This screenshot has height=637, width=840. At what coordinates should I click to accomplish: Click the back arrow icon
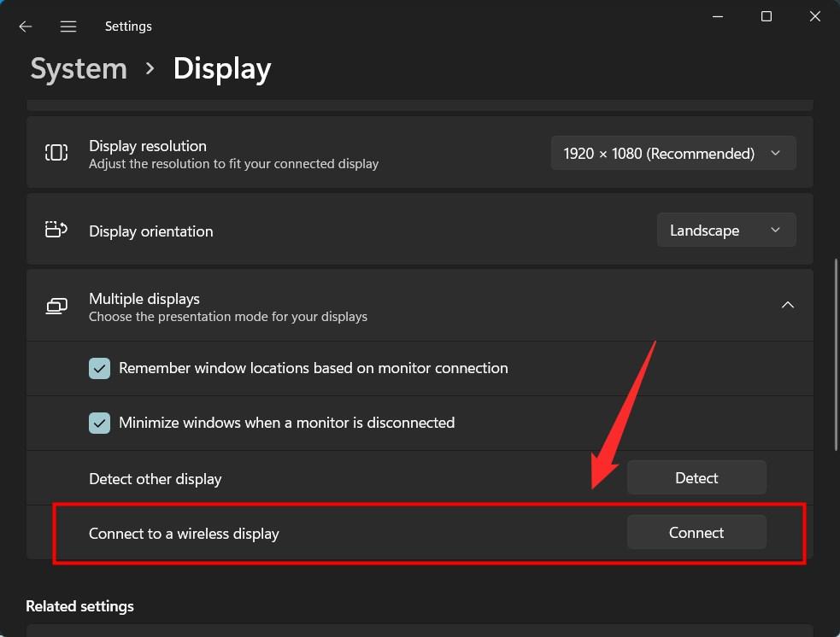click(x=26, y=26)
